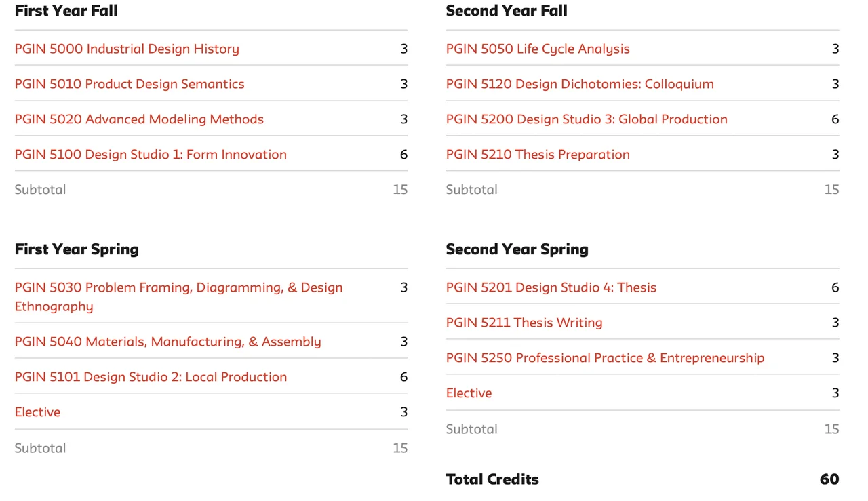
Task: Select PGIN 5100 Design Studio 1 link
Action: pos(151,155)
